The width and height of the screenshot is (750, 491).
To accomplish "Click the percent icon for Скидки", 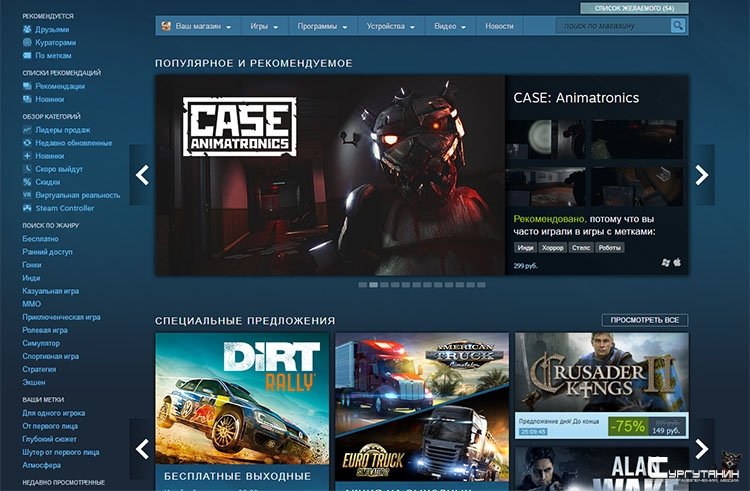I will pyautogui.click(x=27, y=182).
